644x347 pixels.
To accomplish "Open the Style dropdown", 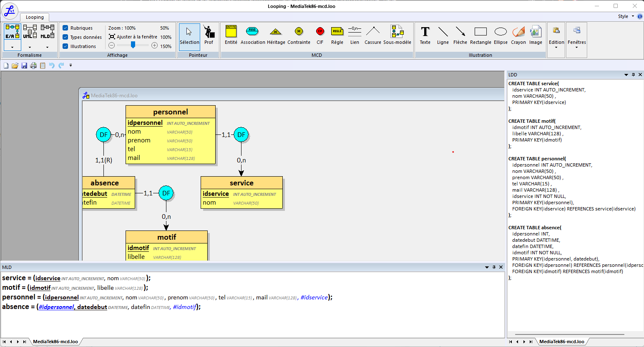I will 626,16.
